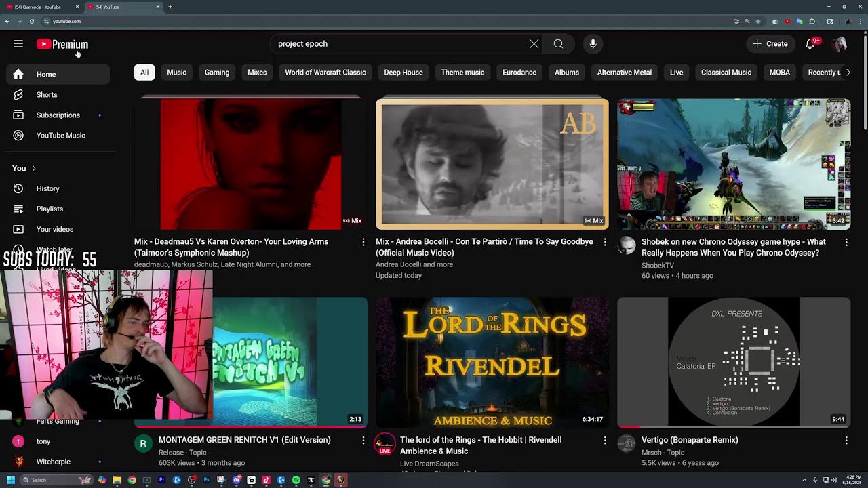Viewport: 868px width, 488px height.
Task: Open Subscriptions in the sidebar
Action: pyautogui.click(x=58, y=115)
